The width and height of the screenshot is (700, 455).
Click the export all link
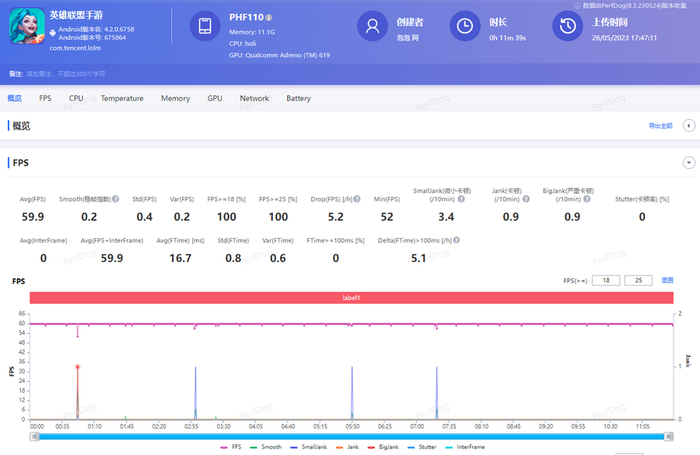click(661, 126)
